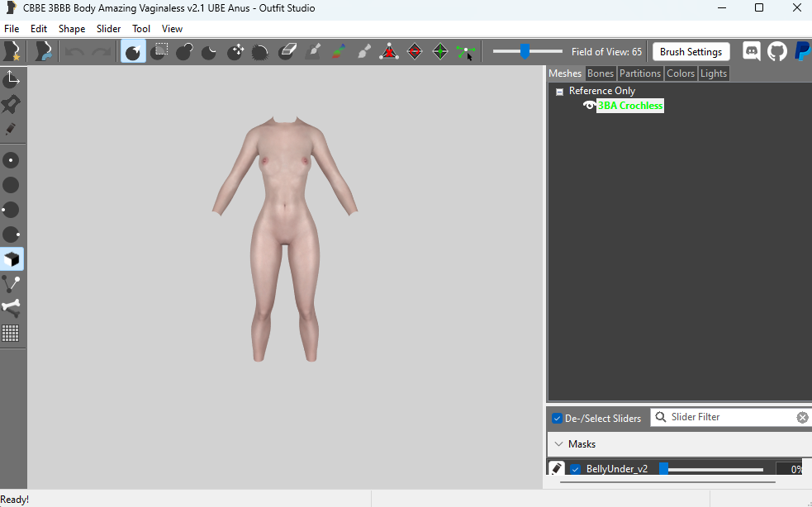This screenshot has width=812, height=507.
Task: Select the Inflate brush tool
Action: 184,51
